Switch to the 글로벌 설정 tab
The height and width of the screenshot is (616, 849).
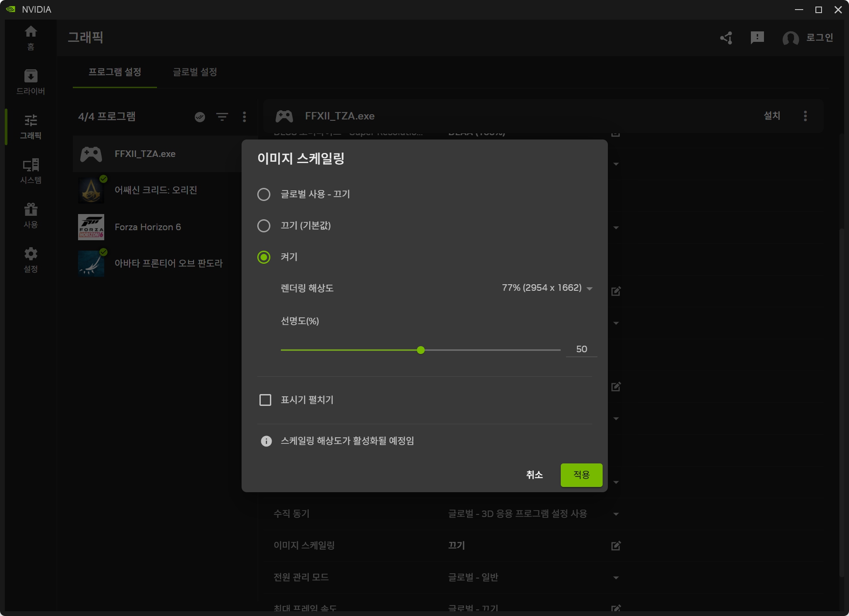(195, 72)
